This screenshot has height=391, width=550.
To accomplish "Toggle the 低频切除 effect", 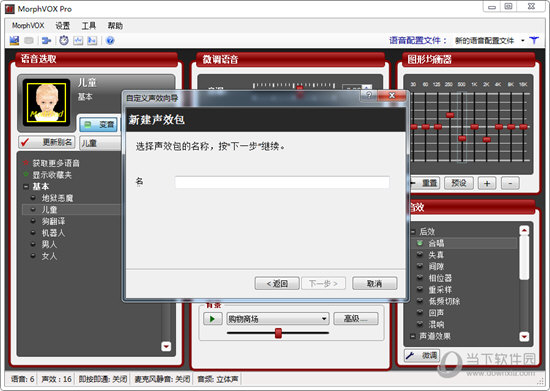I will pos(420,301).
